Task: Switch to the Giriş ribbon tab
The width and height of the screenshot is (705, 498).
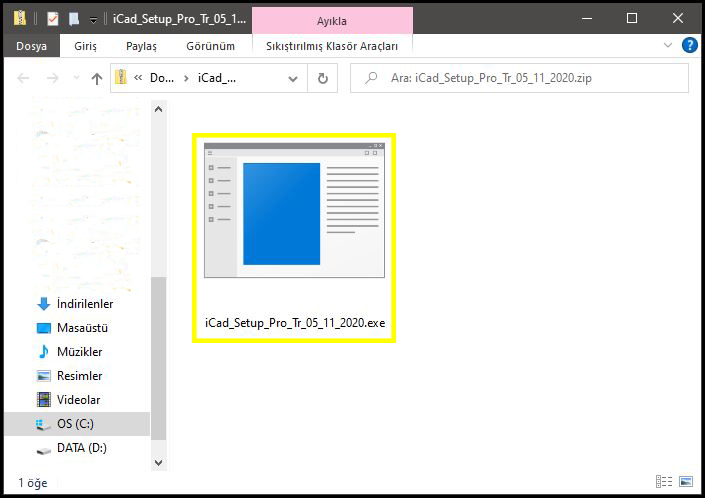Action: point(85,46)
